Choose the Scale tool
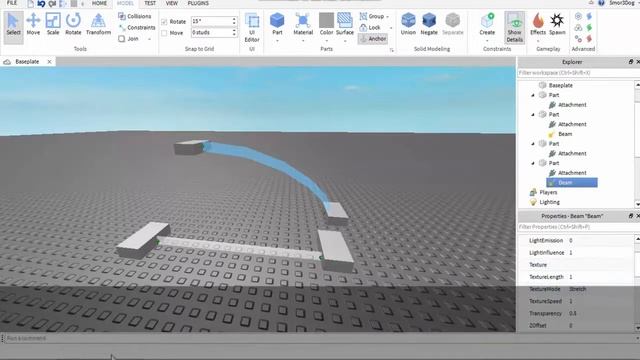The width and height of the screenshot is (640, 360). pos(53,24)
